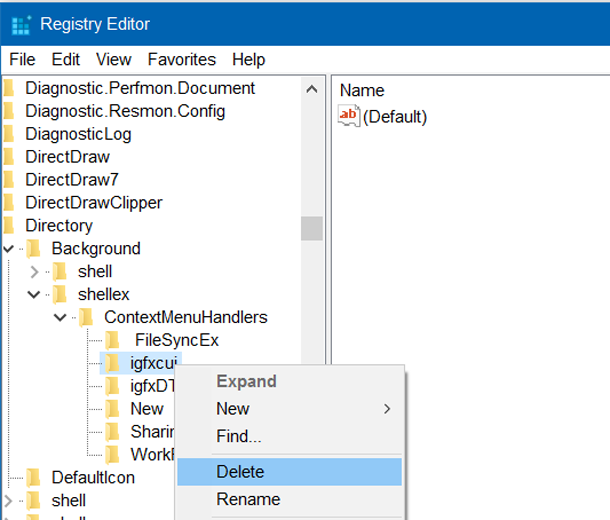
Task: Select the igfxDT key
Action: tap(152, 386)
